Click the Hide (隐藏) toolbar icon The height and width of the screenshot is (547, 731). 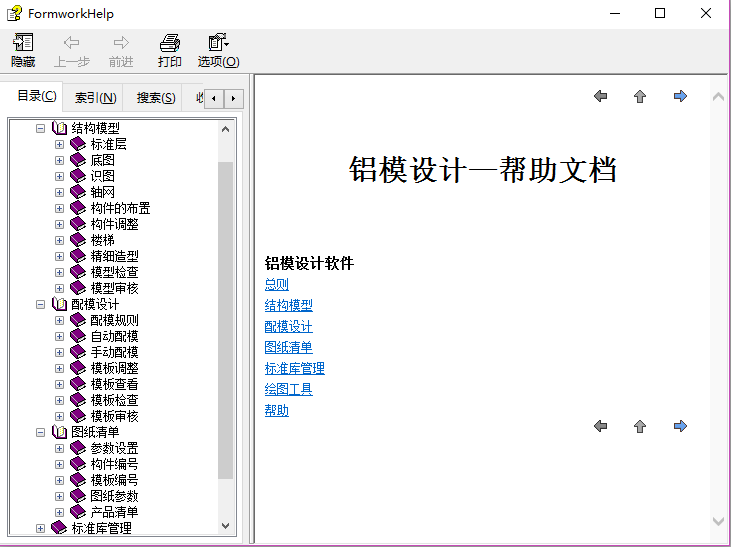click(x=23, y=43)
